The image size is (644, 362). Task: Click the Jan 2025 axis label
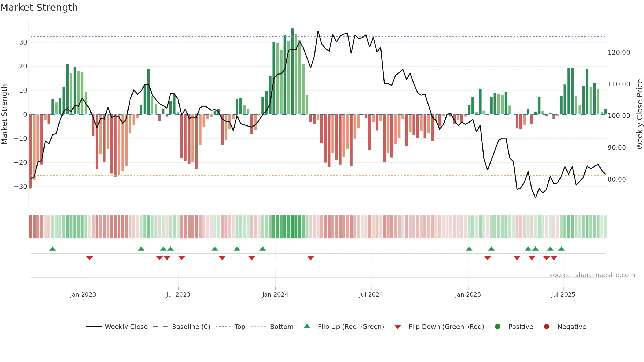468,294
